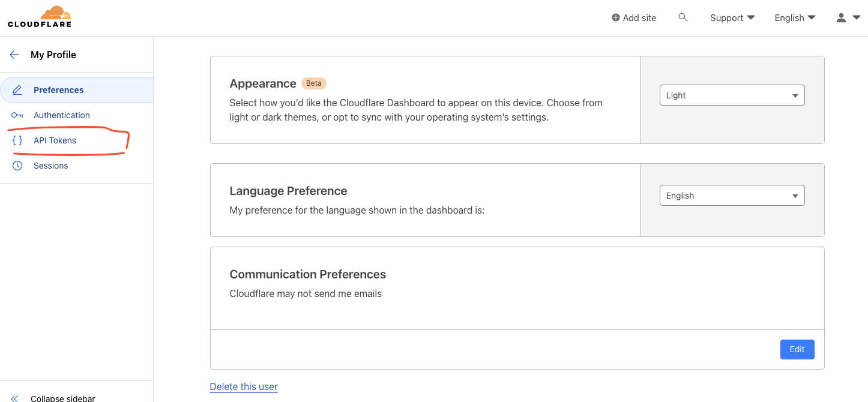
Task: Open Sessions from the sidebar
Action: click(50, 166)
